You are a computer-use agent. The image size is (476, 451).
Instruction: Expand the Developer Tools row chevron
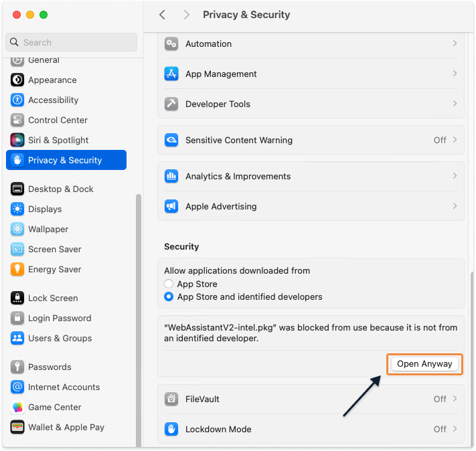pos(455,104)
